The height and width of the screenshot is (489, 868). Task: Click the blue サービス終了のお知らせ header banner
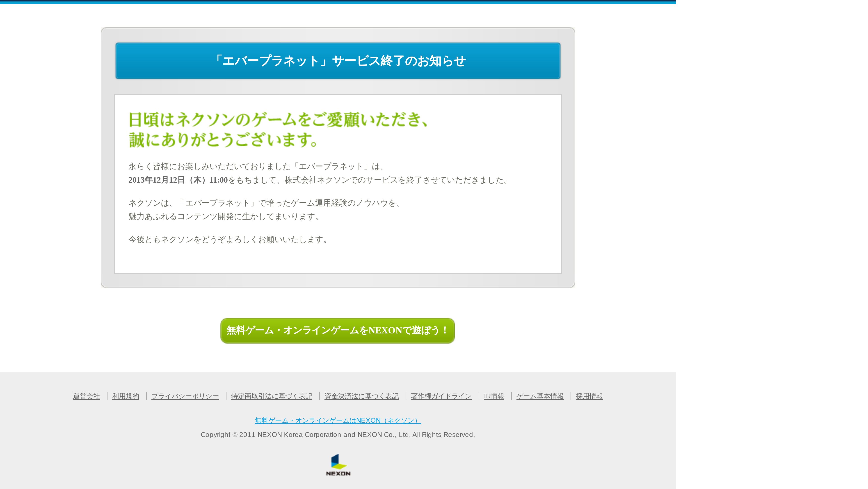pos(338,61)
